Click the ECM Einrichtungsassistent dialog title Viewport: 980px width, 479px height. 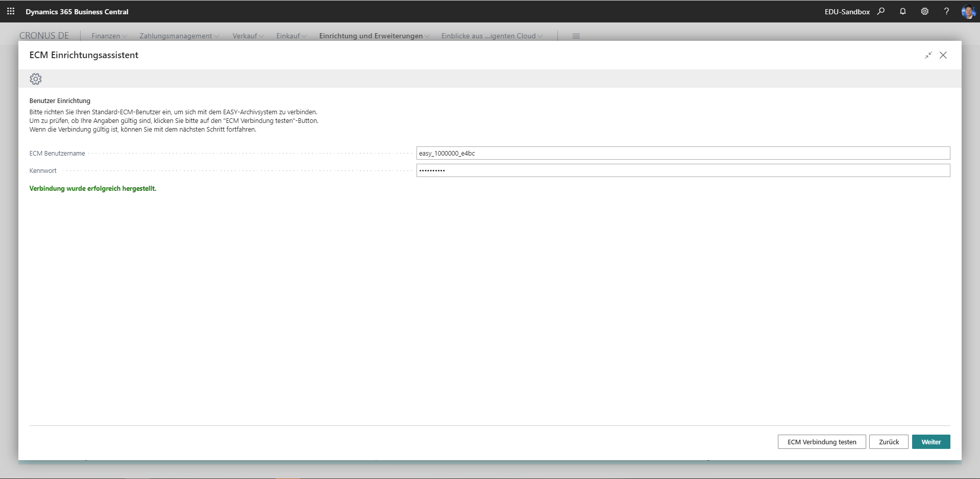pyautogui.click(x=84, y=55)
